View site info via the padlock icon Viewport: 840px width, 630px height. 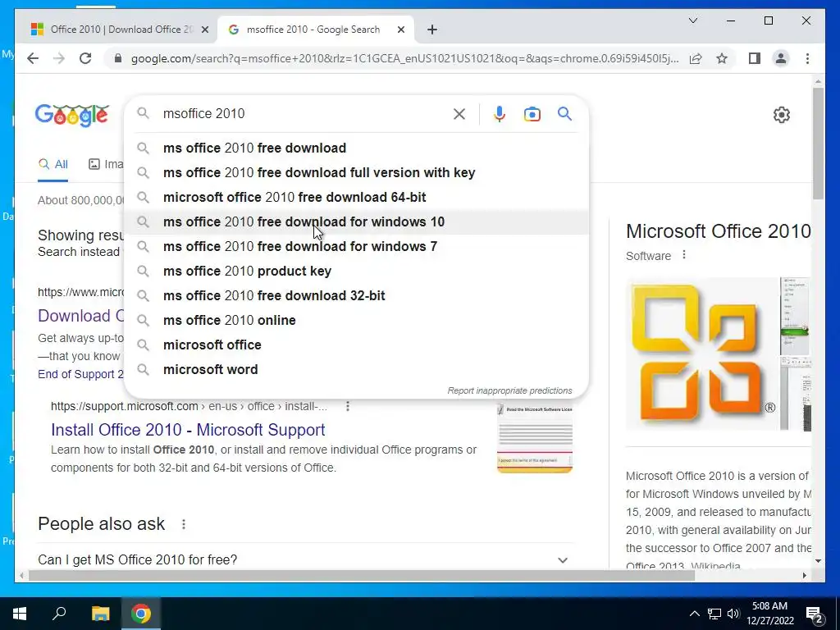coord(118,58)
